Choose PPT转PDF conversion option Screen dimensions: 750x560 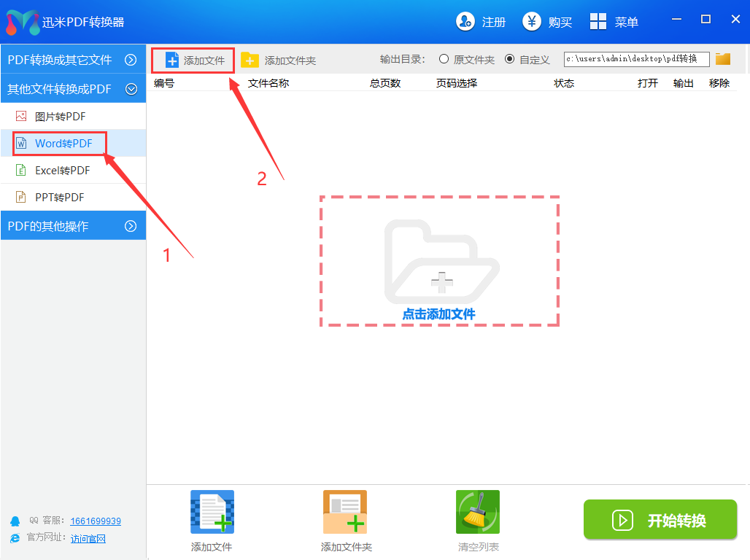click(x=59, y=197)
